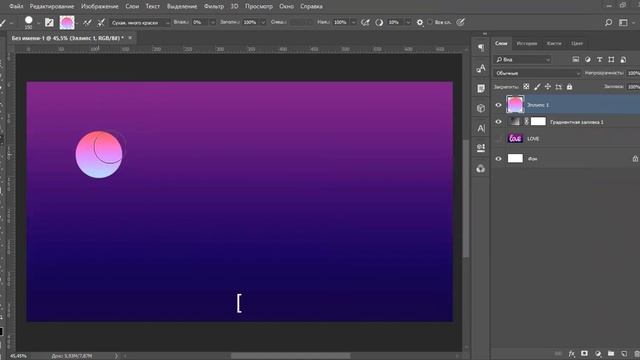Toggle lock all padlock icon

click(569, 87)
